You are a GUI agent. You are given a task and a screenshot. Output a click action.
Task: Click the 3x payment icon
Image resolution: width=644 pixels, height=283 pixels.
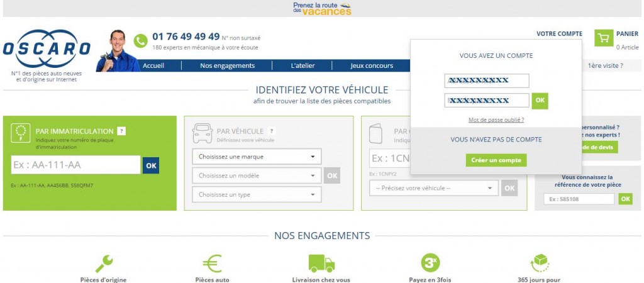tap(430, 263)
